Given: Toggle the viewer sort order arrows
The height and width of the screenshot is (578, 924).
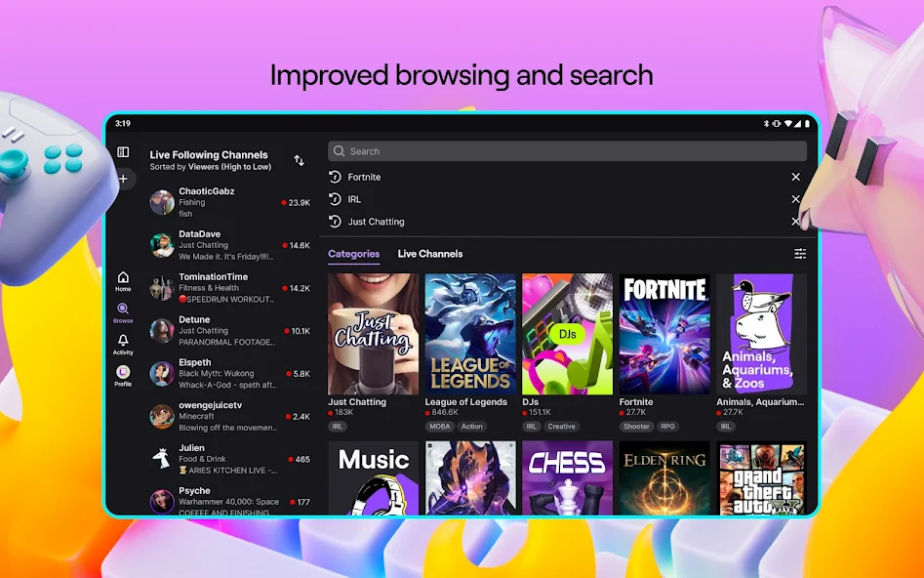Looking at the screenshot, I should 299,159.
